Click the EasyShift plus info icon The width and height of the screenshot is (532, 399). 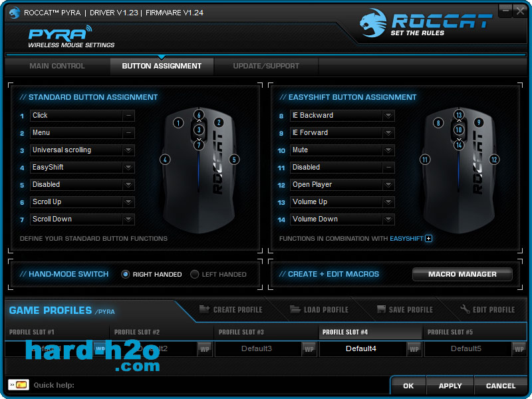[429, 239]
